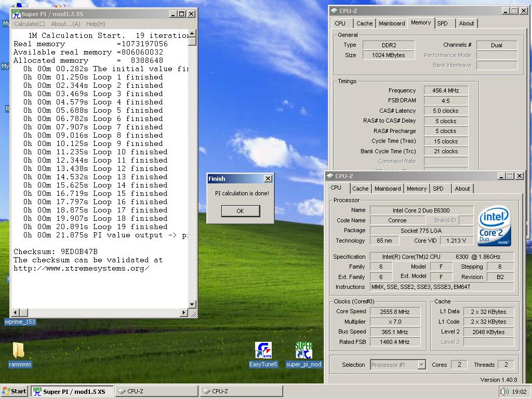
Task: Click the Start button
Action: point(14,391)
